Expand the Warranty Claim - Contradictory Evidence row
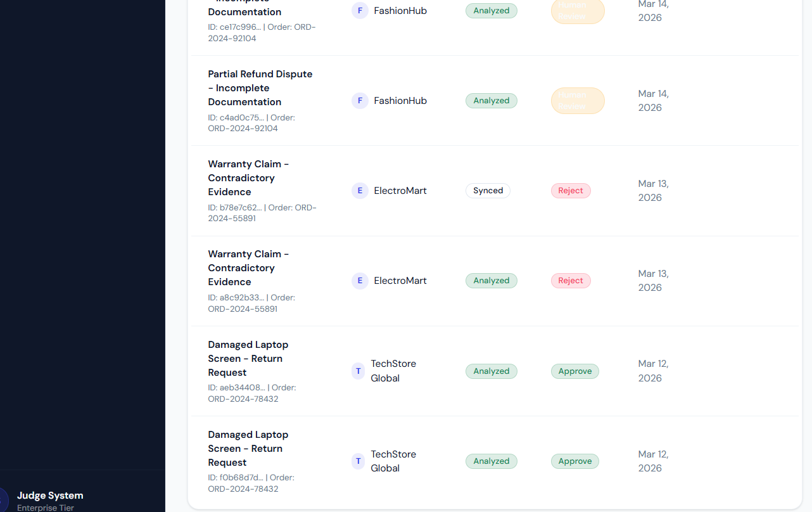 click(248, 177)
